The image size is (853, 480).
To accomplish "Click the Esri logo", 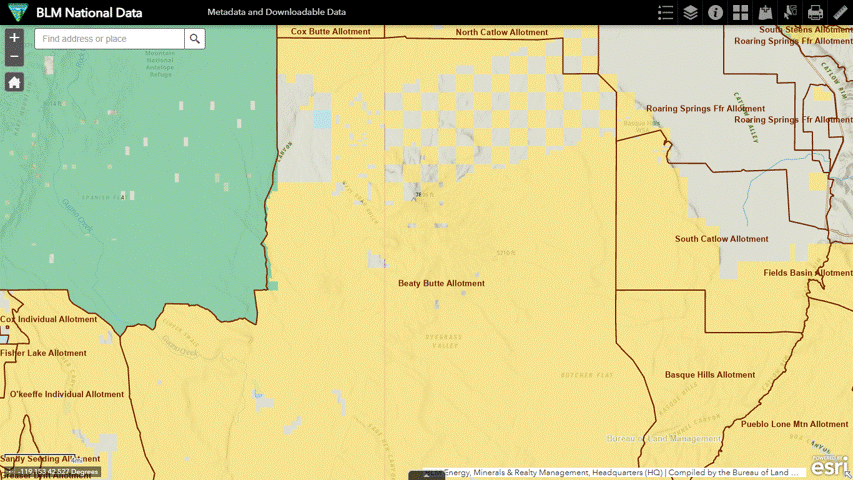I will 830,467.
